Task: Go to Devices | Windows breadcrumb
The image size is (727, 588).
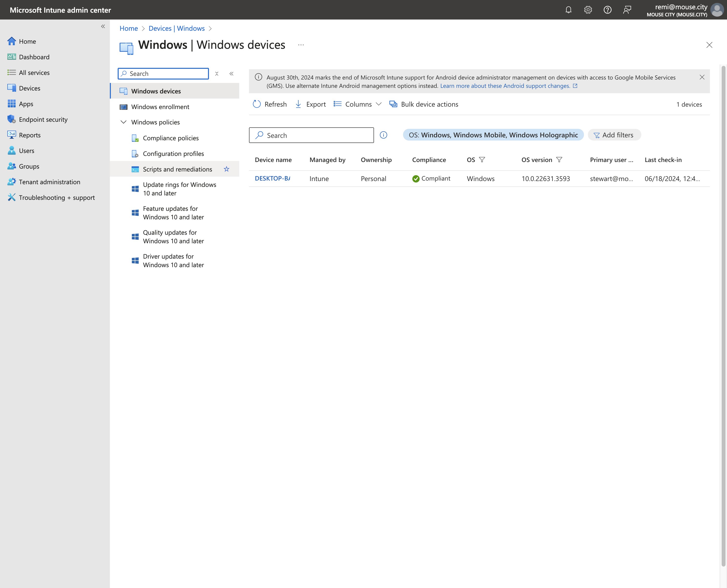Action: (x=177, y=29)
